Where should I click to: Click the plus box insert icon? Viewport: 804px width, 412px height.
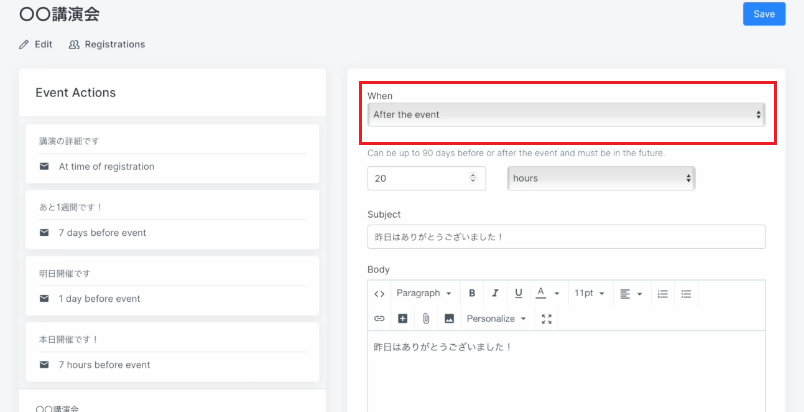tap(403, 319)
